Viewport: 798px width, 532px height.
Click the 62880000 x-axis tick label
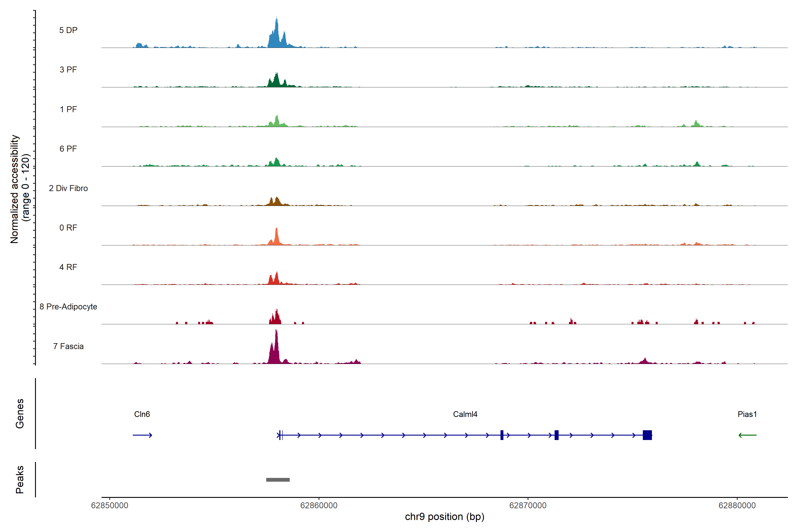(x=737, y=505)
